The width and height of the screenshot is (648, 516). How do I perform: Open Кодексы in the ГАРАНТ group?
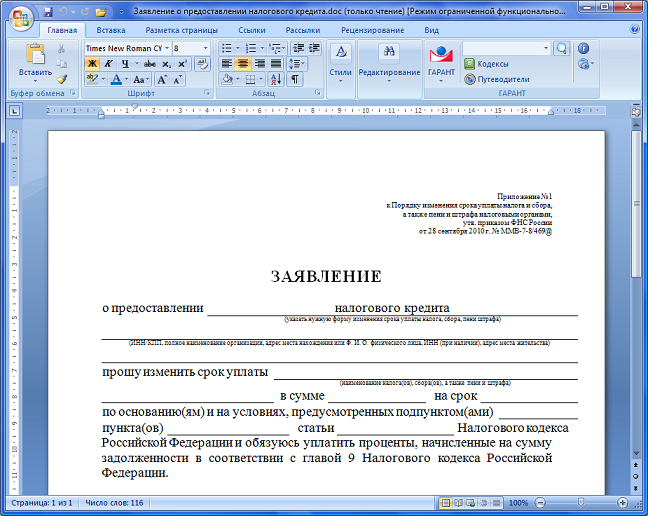click(x=485, y=64)
